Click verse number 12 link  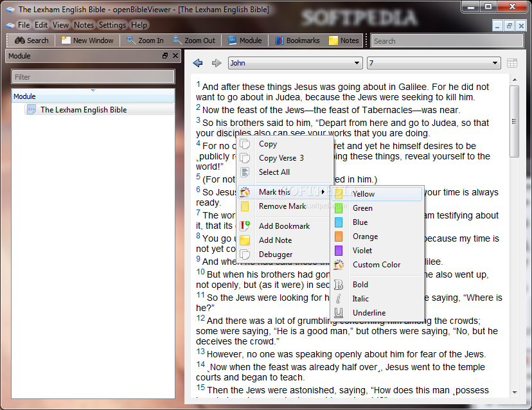pyautogui.click(x=200, y=318)
